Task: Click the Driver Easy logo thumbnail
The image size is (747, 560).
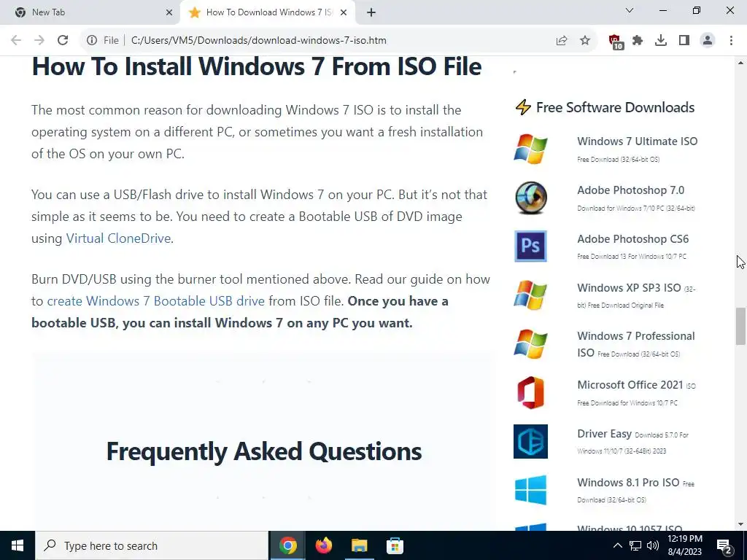Action: pyautogui.click(x=531, y=441)
